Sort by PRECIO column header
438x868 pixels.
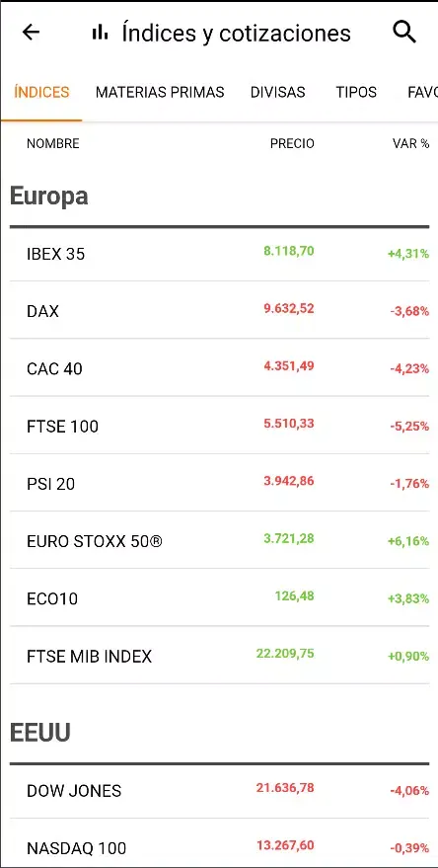coord(292,143)
